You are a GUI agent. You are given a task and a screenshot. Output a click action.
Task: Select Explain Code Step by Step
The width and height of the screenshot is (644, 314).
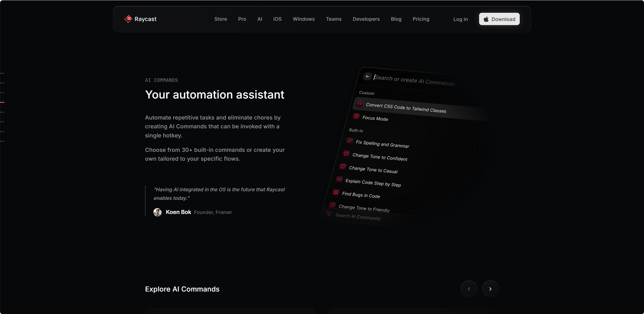click(x=373, y=183)
